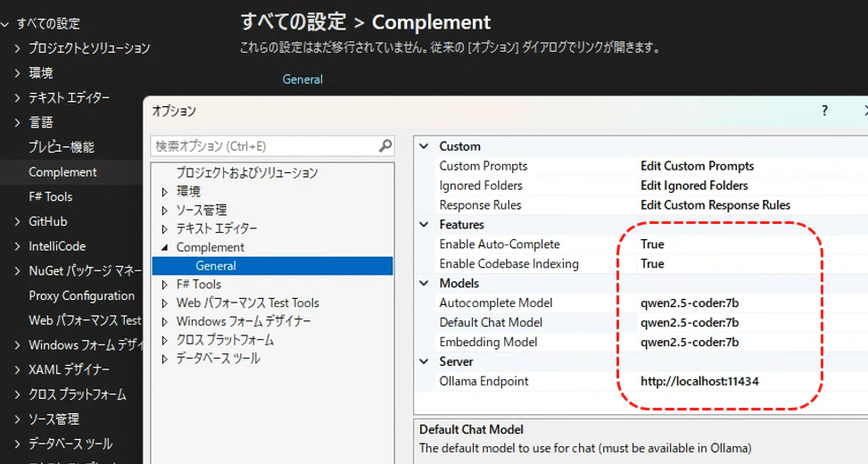Click すべての設定 breadcrumb in page header
The image size is (868, 464).
pos(293,22)
